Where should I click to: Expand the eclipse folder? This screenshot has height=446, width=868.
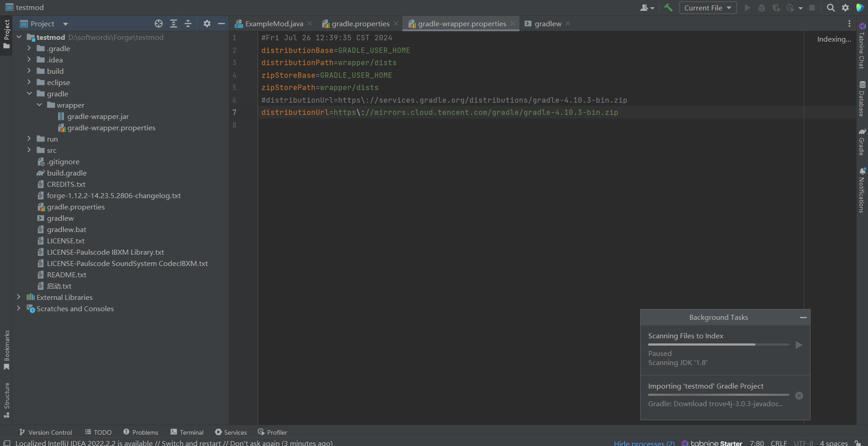pos(29,82)
